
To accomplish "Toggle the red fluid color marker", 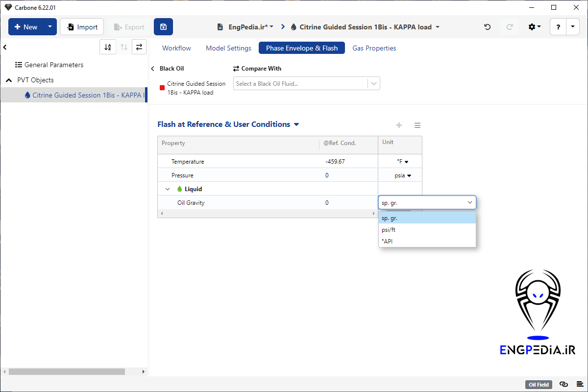I will tap(162, 88).
